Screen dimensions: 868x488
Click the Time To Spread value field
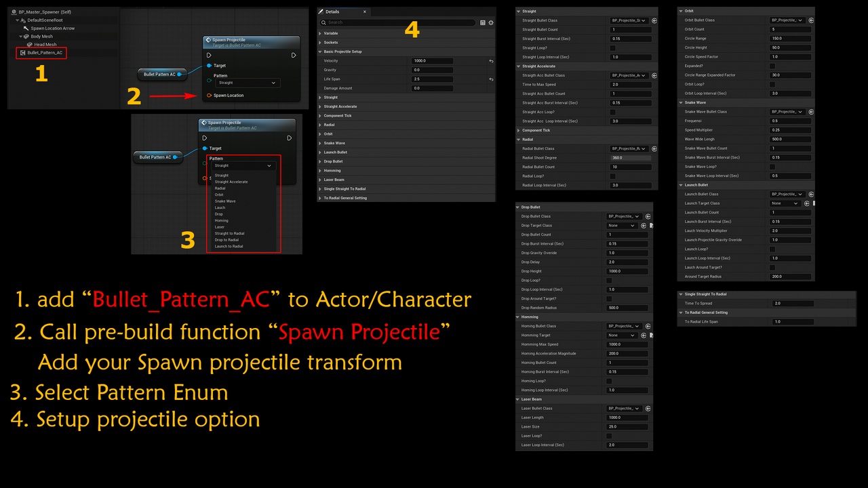pos(793,304)
